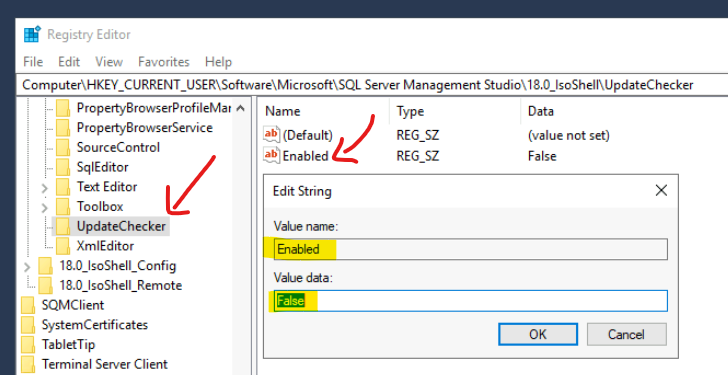Cancel the Edit String dialog

coord(626,334)
